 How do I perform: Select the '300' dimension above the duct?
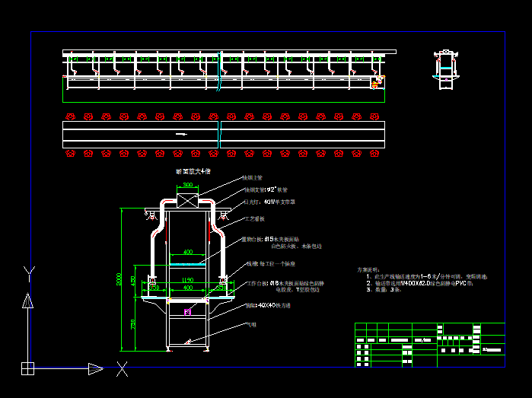point(188,185)
